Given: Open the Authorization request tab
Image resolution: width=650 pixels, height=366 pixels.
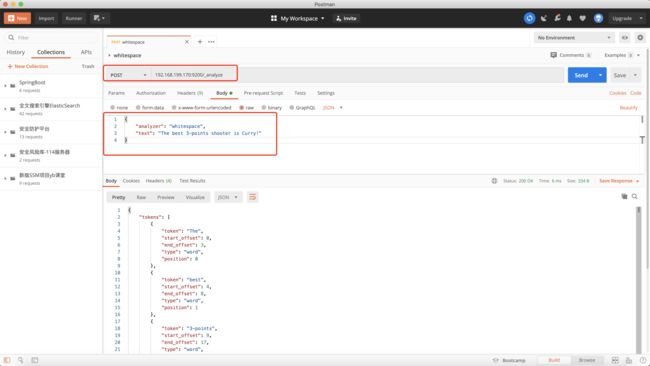Looking at the screenshot, I should pos(151,93).
